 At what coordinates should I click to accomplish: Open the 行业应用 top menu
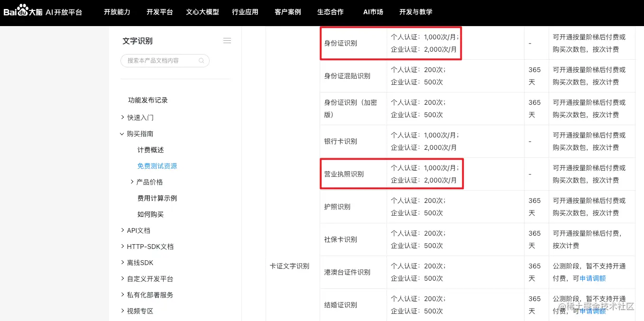tap(245, 12)
